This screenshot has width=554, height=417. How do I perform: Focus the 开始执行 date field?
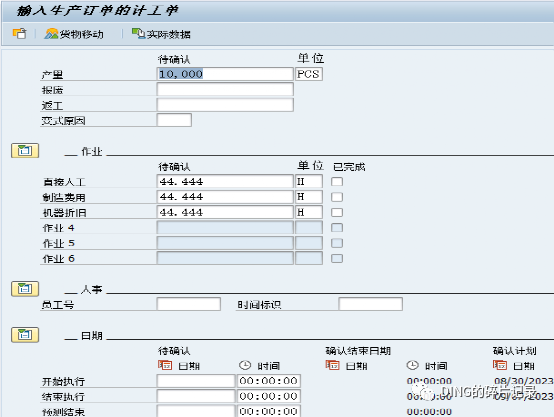196,381
